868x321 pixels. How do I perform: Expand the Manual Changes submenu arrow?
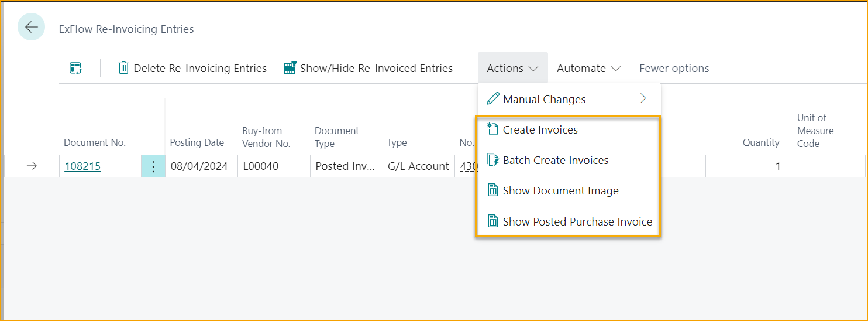point(643,98)
